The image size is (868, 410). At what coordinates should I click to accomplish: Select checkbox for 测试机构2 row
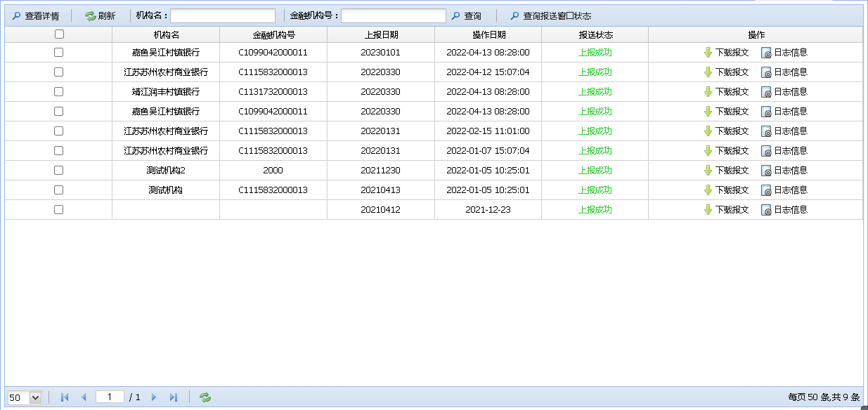coord(58,170)
